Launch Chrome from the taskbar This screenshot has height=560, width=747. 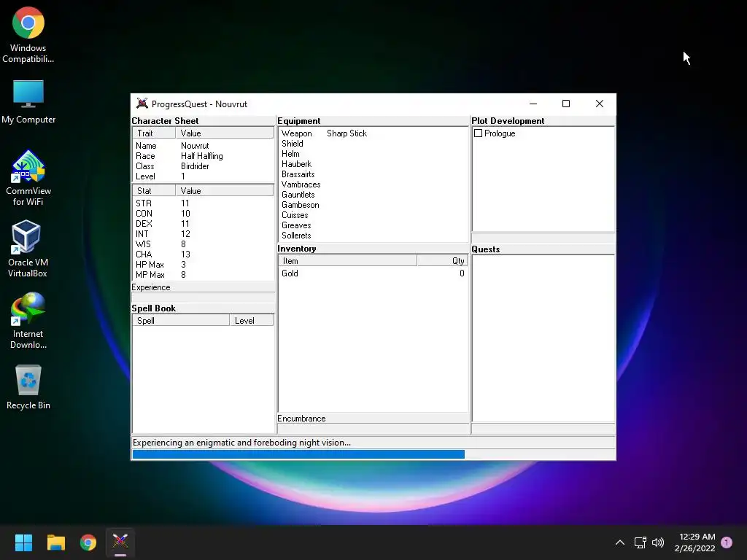(88, 542)
